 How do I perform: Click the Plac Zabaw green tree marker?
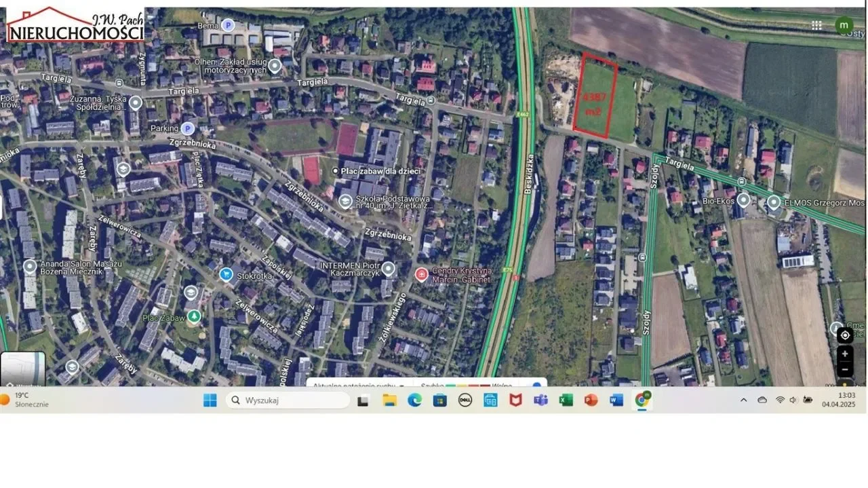[195, 316]
